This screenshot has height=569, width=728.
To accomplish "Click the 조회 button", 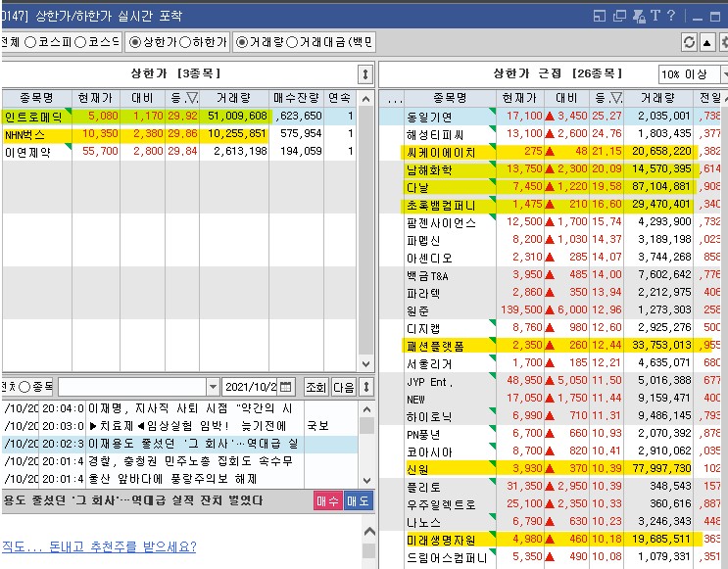I will 315,387.
